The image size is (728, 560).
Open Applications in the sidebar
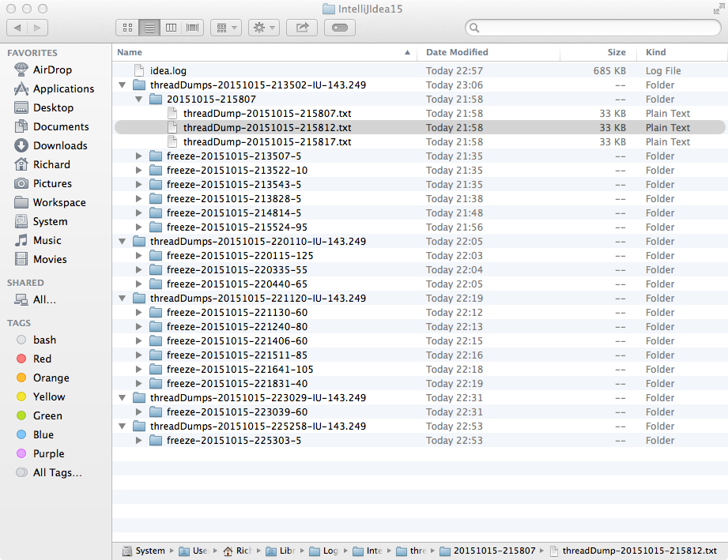click(55, 88)
